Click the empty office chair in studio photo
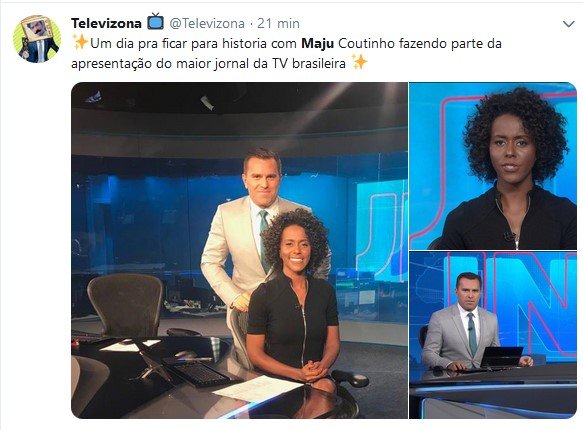Screen dimensions: 583x430 [x=126, y=304]
